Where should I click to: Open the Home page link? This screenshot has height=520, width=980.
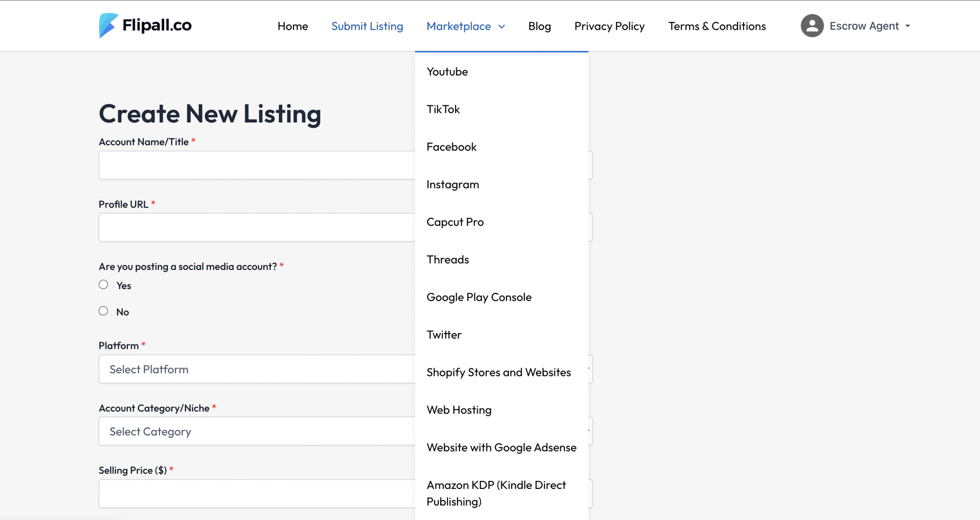(x=292, y=26)
